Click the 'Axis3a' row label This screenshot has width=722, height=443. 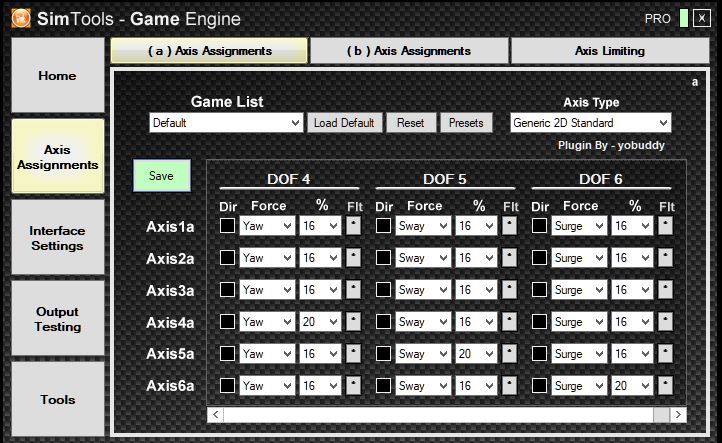click(x=170, y=291)
